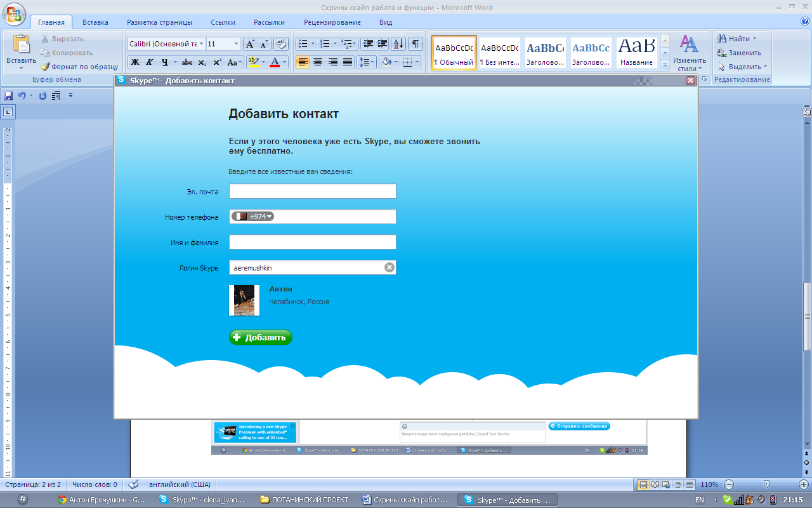
Task: Increase font size with Grow Font icon
Action: [x=250, y=44]
